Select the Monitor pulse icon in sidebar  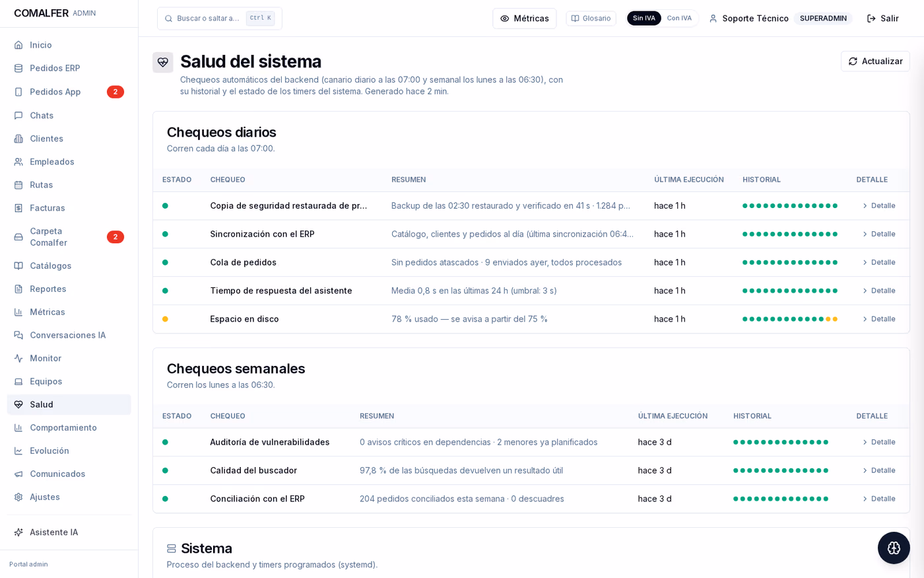pos(18,358)
